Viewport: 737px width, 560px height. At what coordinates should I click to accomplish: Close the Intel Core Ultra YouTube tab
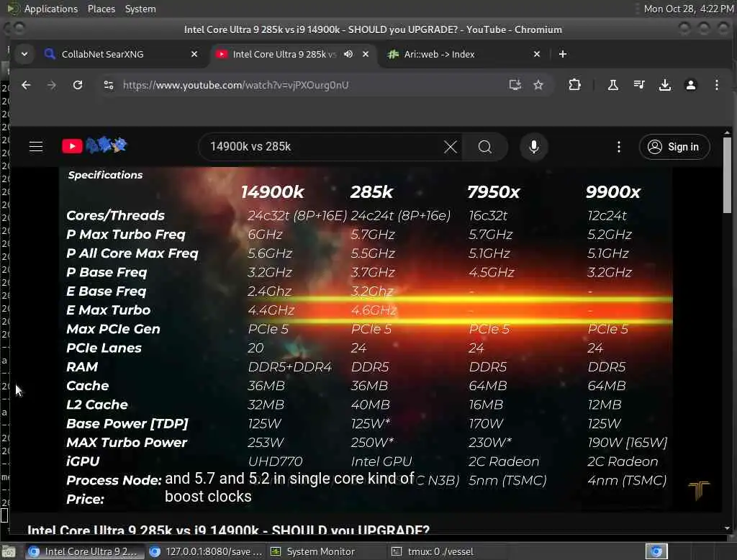tap(365, 54)
